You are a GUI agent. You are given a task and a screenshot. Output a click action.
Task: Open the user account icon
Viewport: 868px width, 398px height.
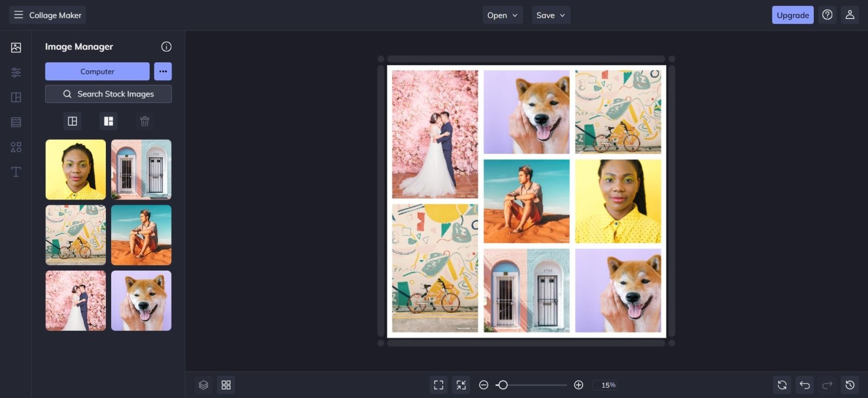[850, 15]
